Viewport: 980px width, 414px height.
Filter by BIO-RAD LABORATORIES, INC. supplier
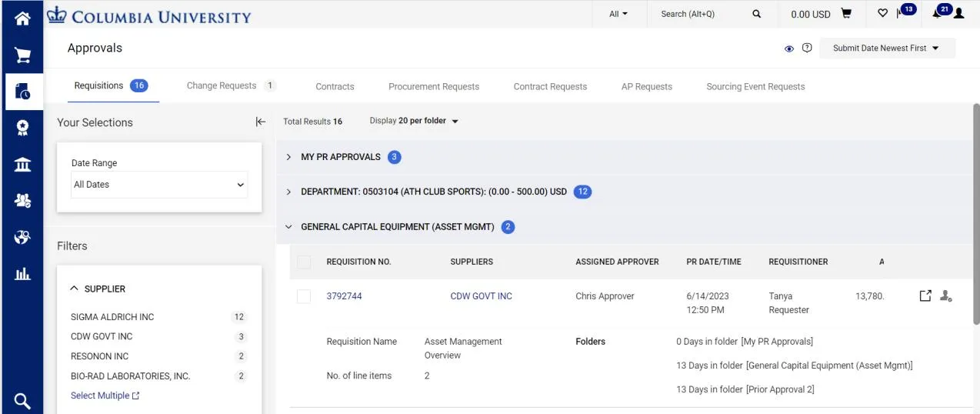click(x=130, y=376)
